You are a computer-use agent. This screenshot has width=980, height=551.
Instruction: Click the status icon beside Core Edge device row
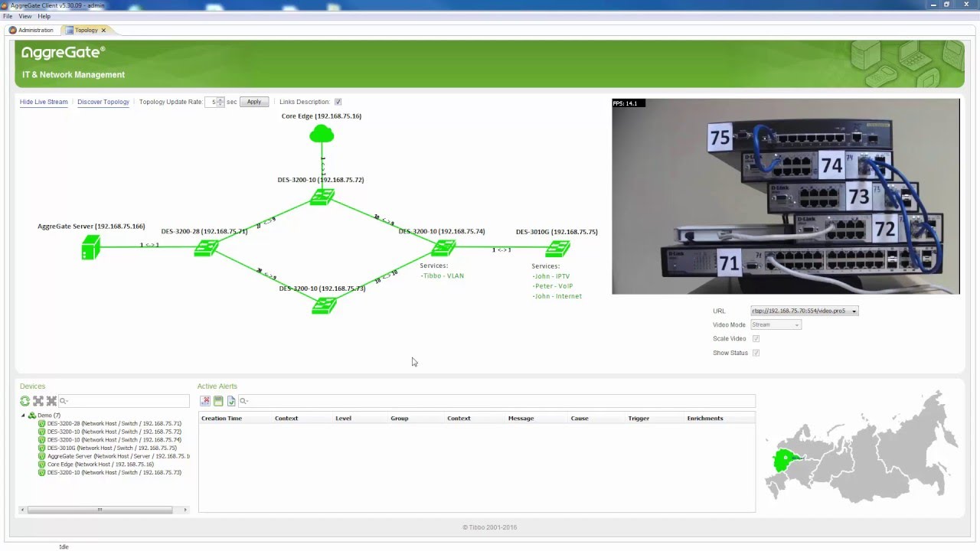(42, 465)
